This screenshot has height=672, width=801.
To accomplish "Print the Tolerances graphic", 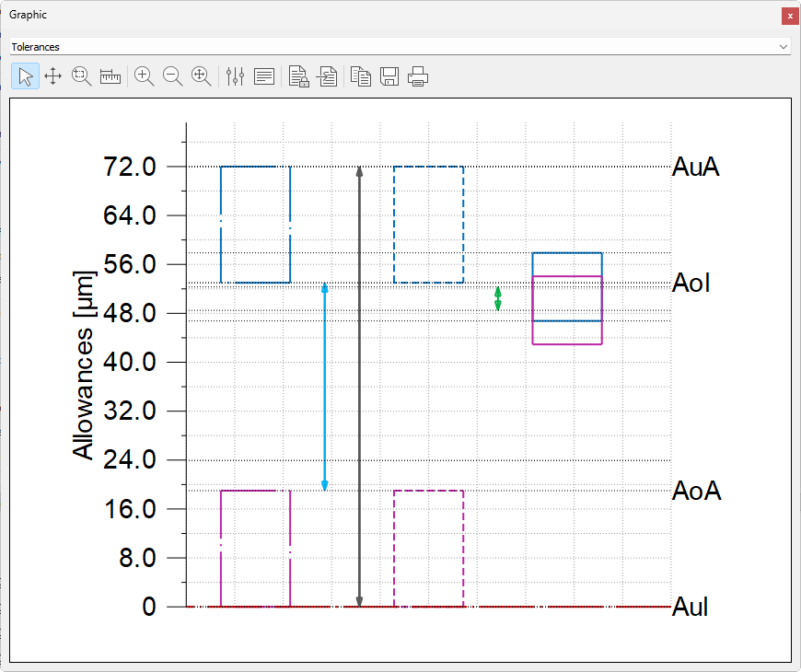I will click(418, 76).
